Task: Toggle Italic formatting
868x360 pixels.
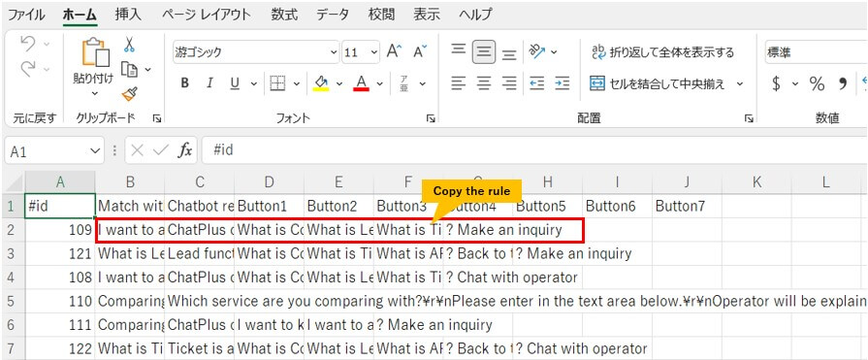Action: tap(209, 83)
